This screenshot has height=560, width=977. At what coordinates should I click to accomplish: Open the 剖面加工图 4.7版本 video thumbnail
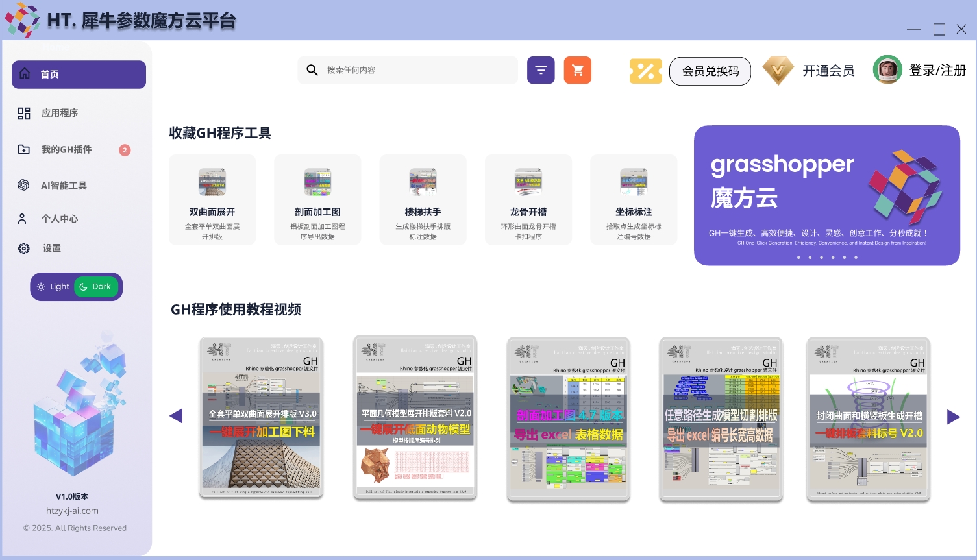(x=569, y=420)
